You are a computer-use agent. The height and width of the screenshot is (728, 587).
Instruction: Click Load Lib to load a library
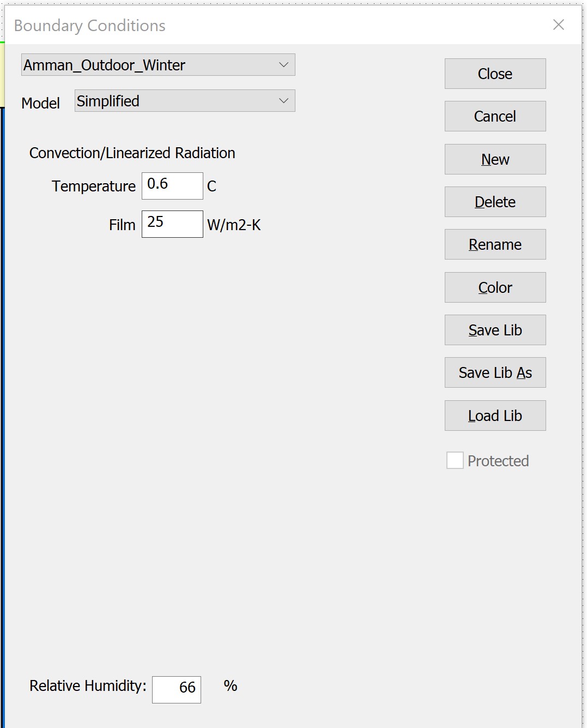[x=495, y=416]
